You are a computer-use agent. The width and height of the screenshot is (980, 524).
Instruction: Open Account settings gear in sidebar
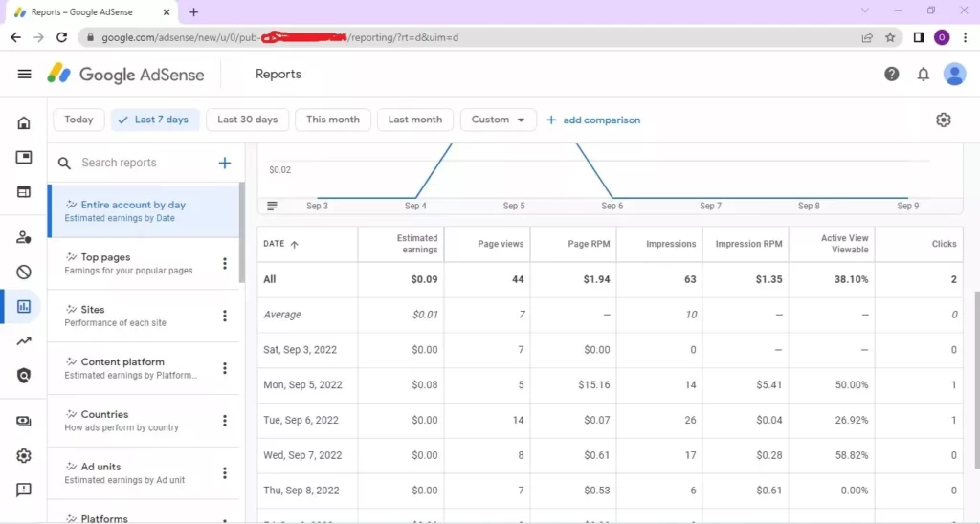click(24, 455)
